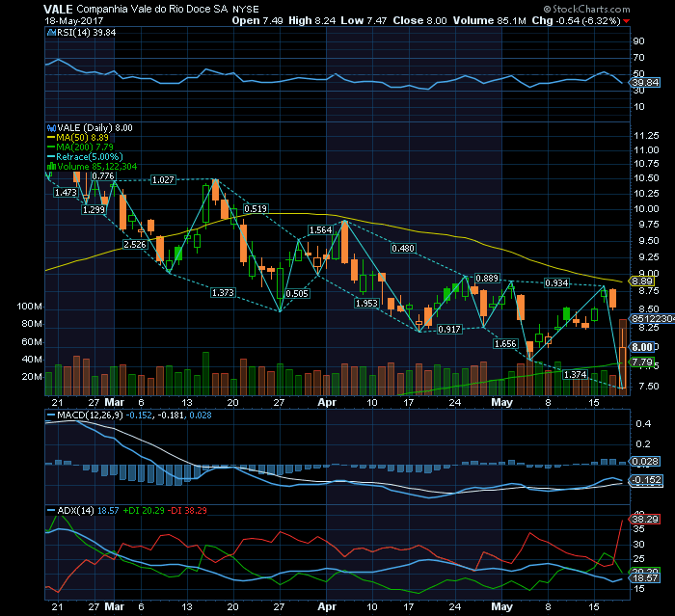The height and width of the screenshot is (616, 675).
Task: Click the +DI 20.29 legend text
Action: 144,511
